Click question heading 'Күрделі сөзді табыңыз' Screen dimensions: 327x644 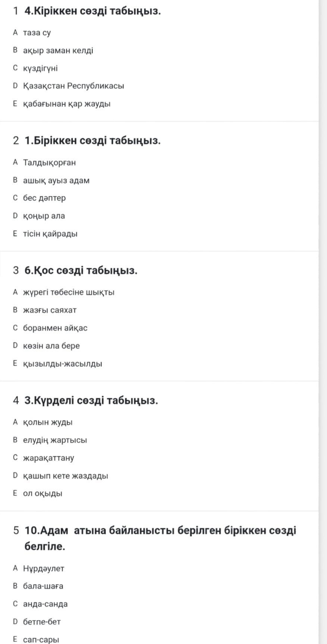91,401
